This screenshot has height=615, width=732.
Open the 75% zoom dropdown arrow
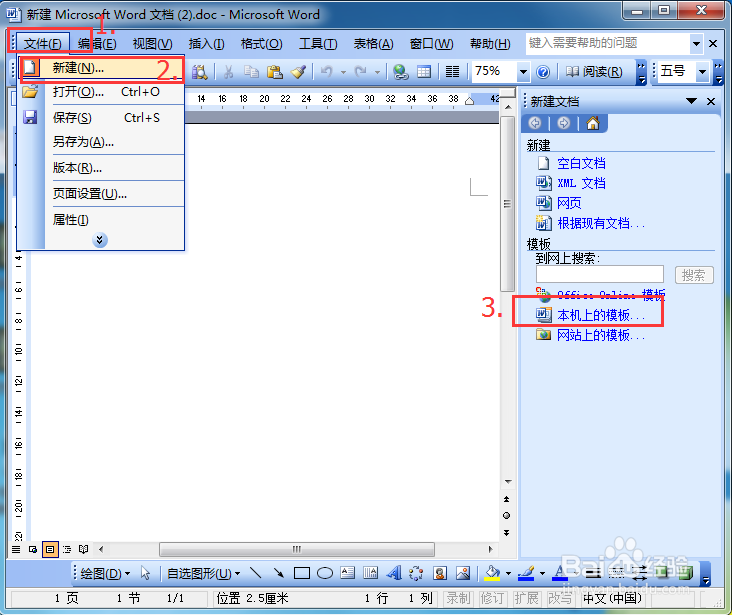coord(523,71)
